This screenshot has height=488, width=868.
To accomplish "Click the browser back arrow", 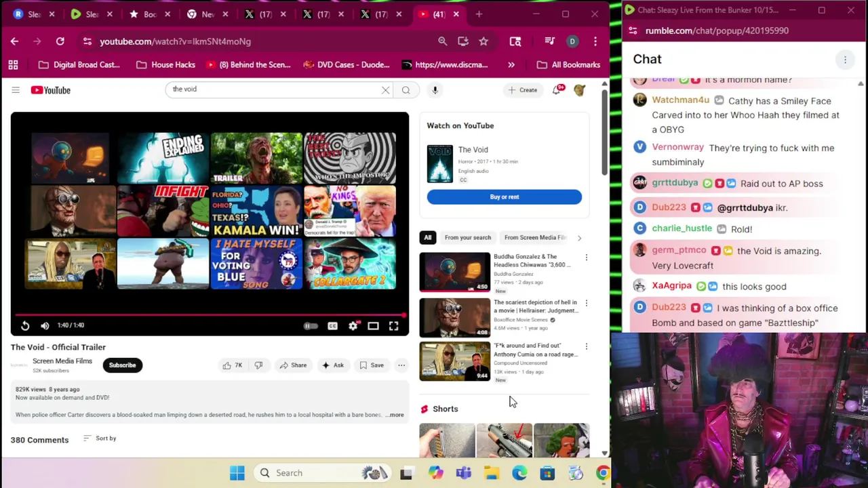I will point(14,41).
